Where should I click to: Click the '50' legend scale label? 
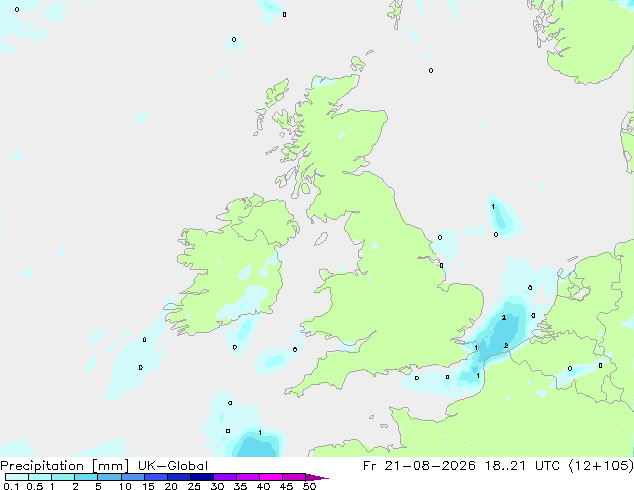point(310,486)
